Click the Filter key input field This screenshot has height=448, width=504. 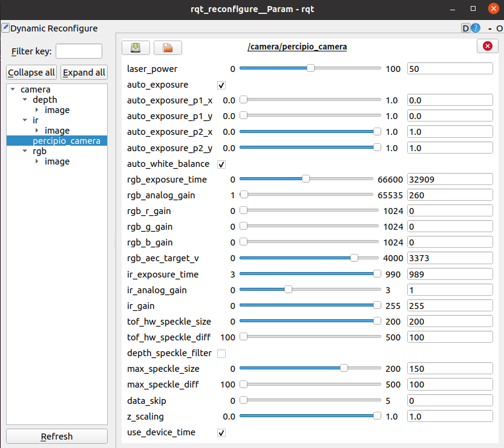point(79,51)
